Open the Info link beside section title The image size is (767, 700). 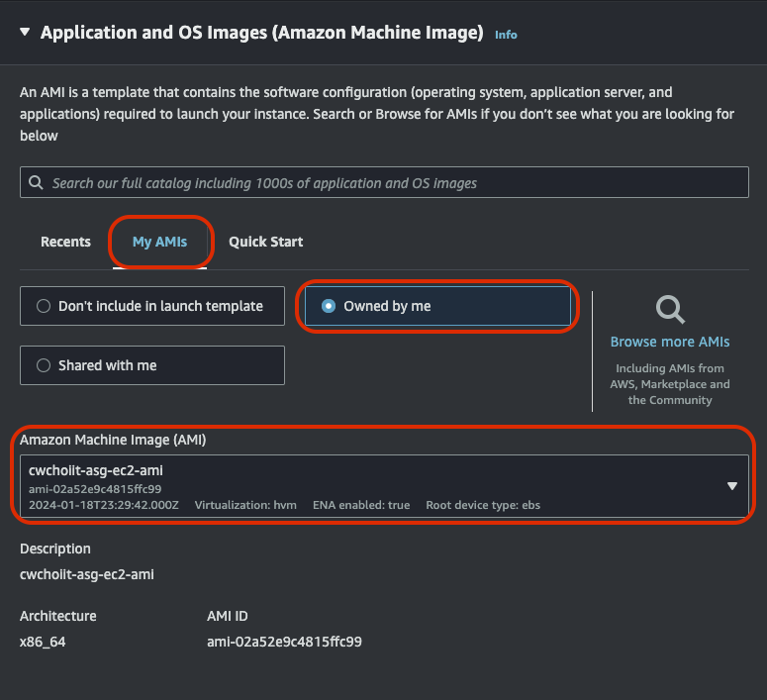click(x=506, y=35)
